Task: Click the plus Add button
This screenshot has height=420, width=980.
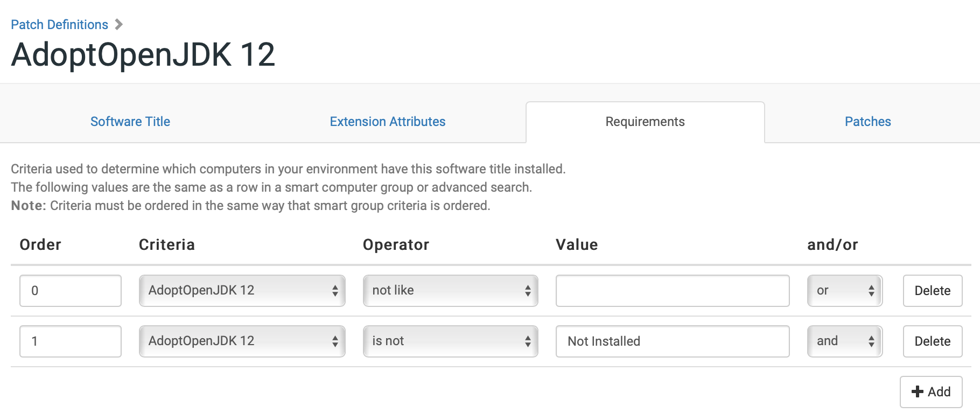Action: [931, 392]
